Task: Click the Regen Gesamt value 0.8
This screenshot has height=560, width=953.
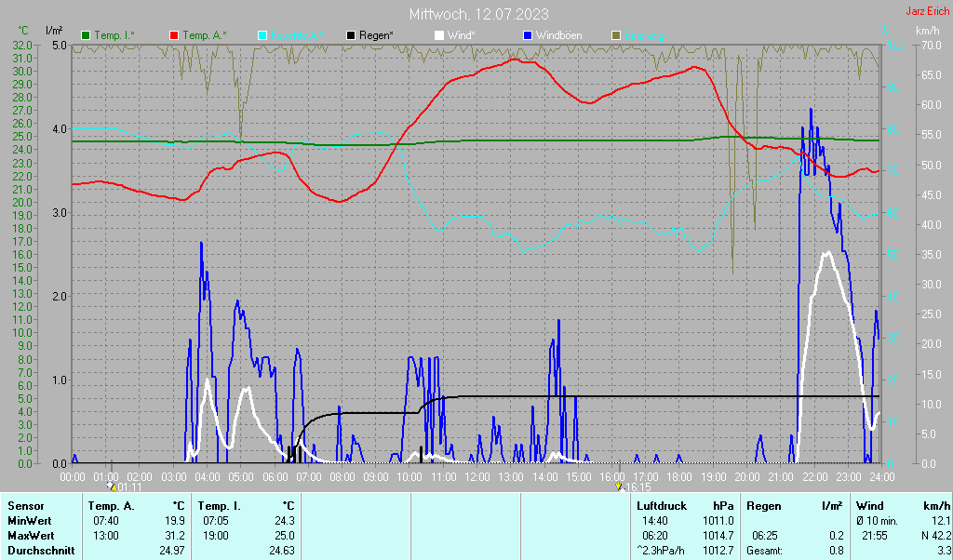Action: tap(835, 551)
